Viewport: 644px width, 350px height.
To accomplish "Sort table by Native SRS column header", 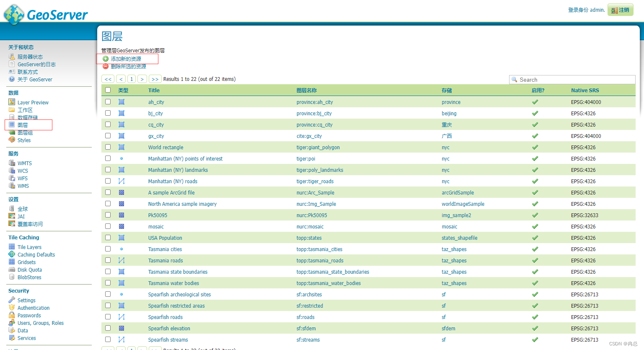I will click(x=585, y=90).
